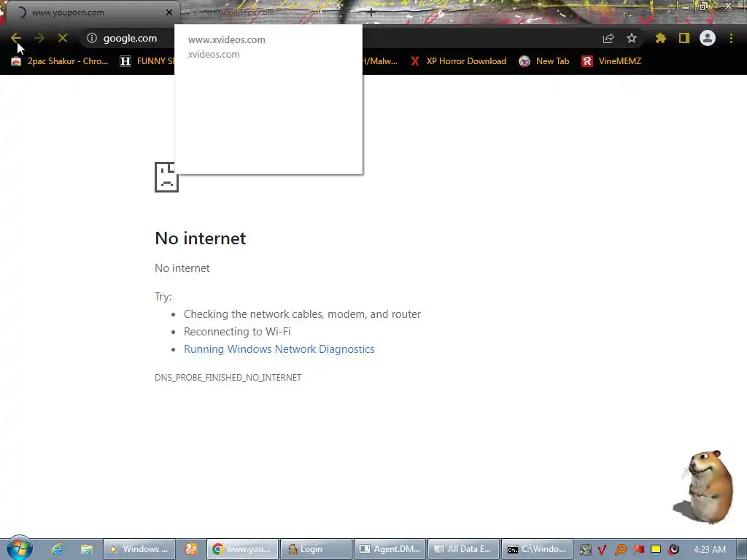Click the round dark tray icon
Viewport: 747px width, 560px height.
coord(673,550)
